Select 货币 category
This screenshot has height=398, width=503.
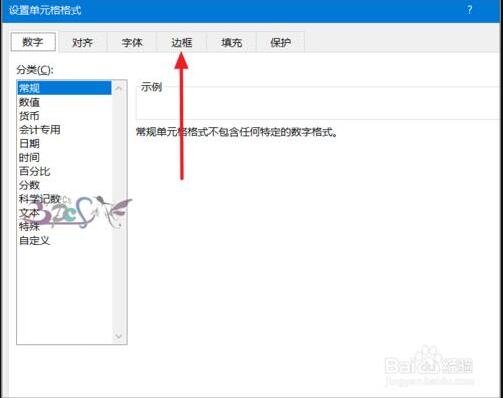(x=64, y=116)
